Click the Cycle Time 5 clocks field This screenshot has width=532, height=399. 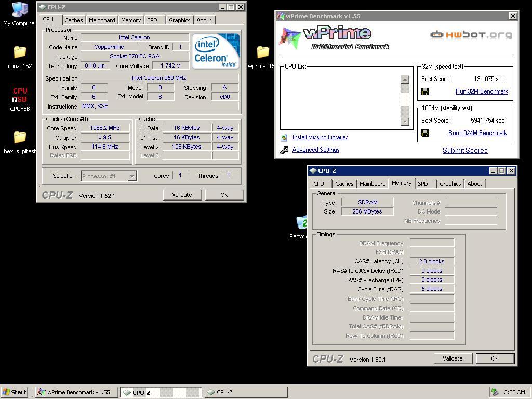[x=432, y=289]
